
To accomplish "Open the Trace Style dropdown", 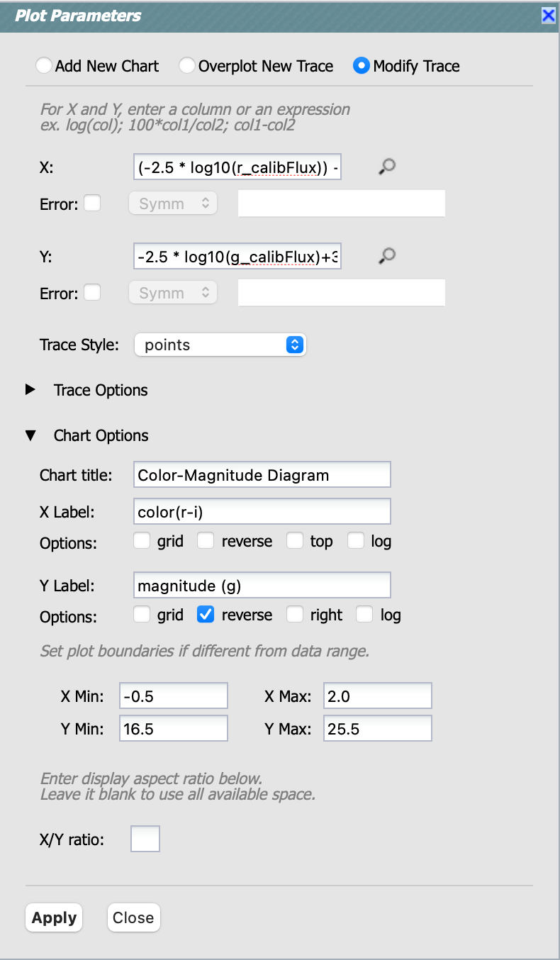I will (x=220, y=345).
